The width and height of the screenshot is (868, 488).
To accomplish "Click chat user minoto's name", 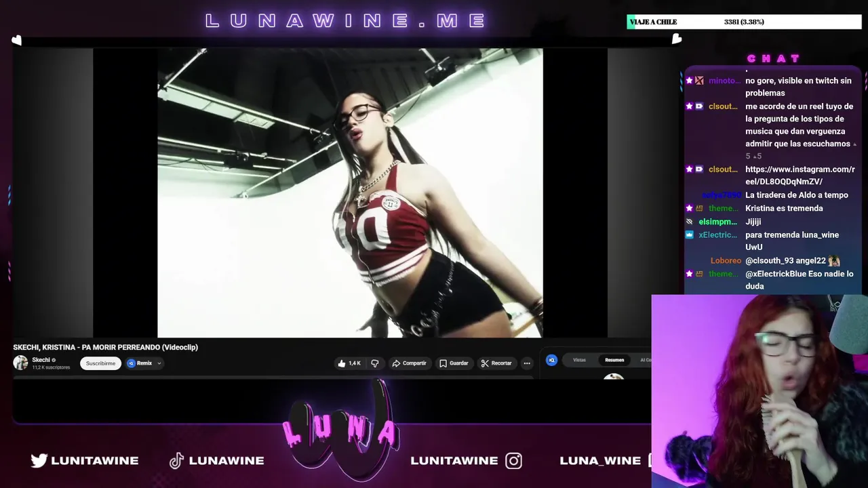I will pyautogui.click(x=724, y=81).
